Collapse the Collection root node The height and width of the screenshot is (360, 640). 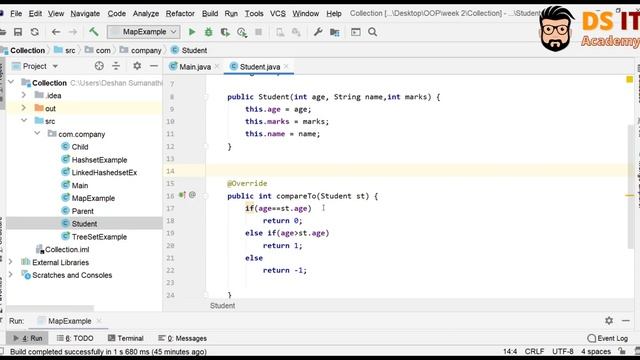click(11, 82)
